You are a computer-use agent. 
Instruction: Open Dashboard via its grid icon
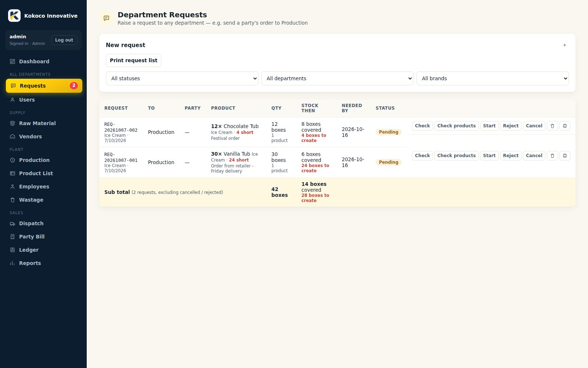click(x=12, y=61)
